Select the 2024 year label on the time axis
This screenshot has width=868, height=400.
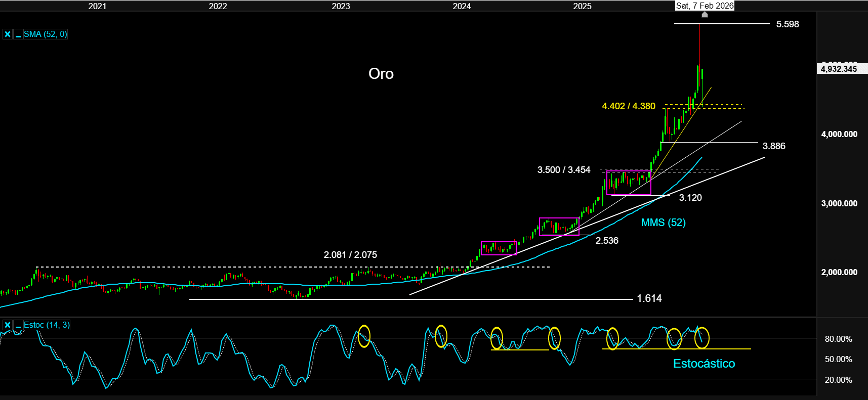point(462,6)
